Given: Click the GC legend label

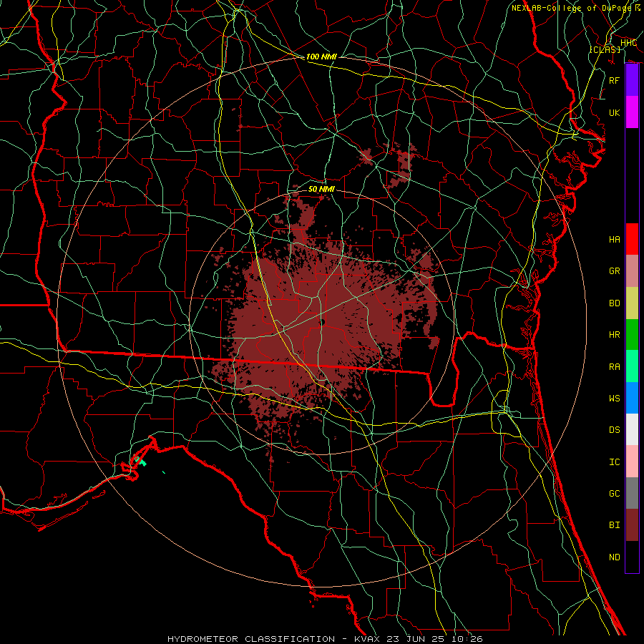Looking at the screenshot, I should [615, 494].
